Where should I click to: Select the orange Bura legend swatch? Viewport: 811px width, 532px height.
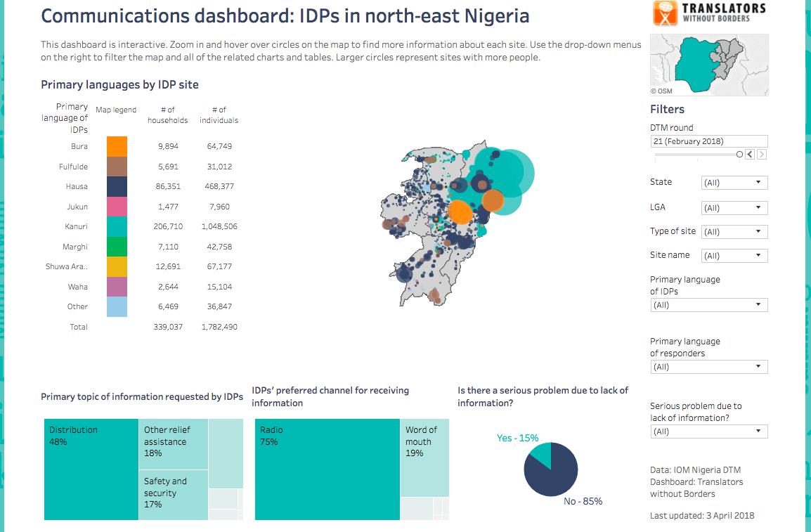[117, 146]
